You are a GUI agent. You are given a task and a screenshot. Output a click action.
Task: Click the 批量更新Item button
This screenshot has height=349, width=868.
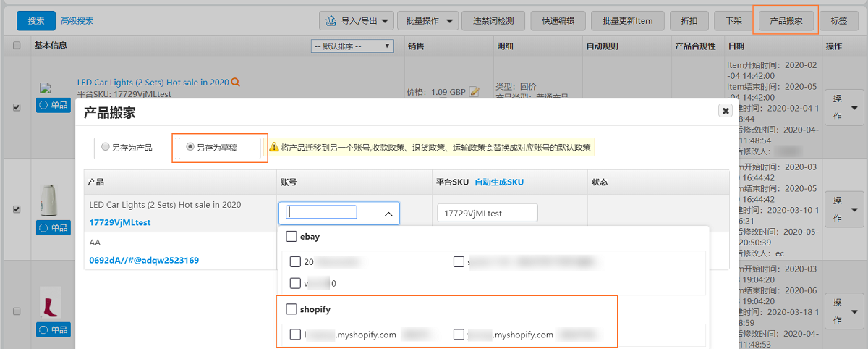628,21
